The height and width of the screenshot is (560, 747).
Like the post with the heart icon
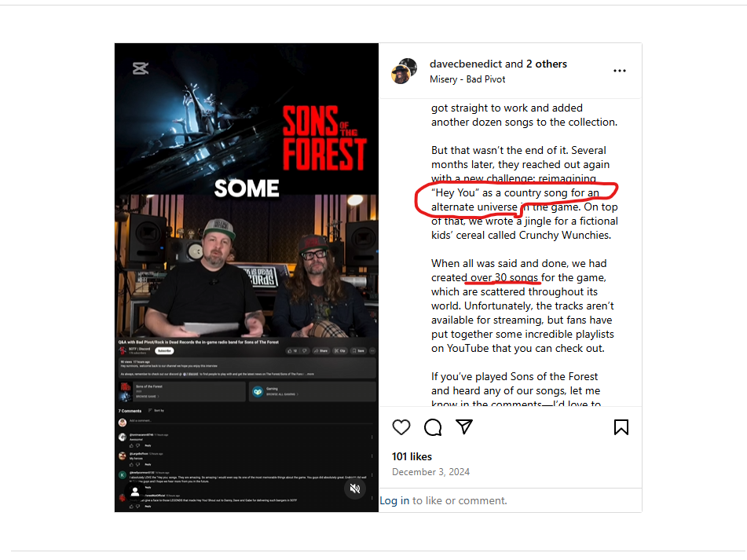(x=401, y=427)
